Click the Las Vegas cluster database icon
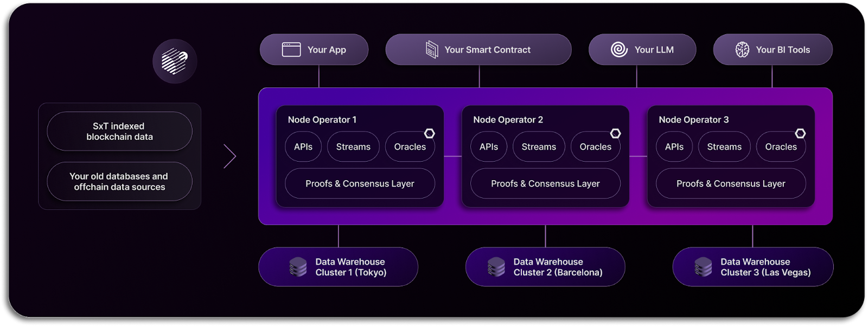The image size is (868, 326). tap(703, 267)
